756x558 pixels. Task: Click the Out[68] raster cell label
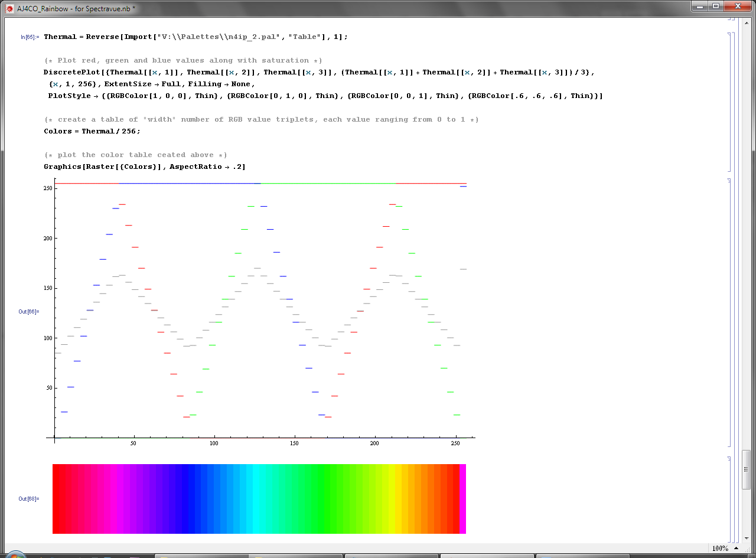[x=28, y=499]
